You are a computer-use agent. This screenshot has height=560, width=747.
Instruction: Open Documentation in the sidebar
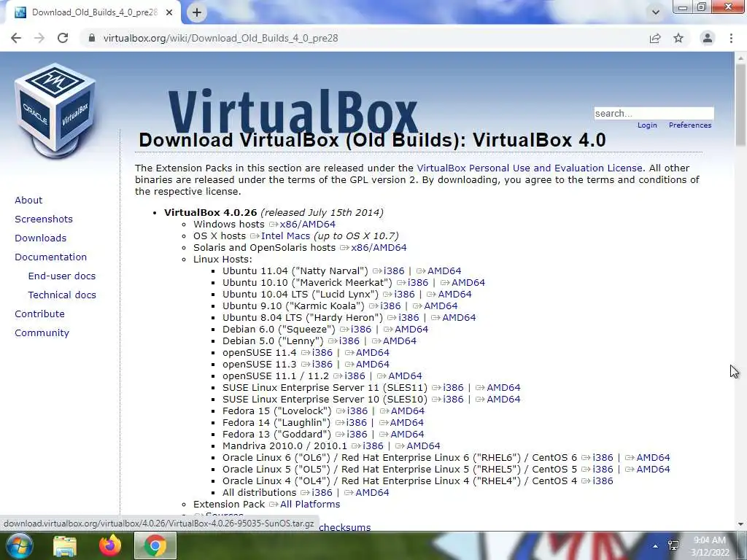[50, 257]
